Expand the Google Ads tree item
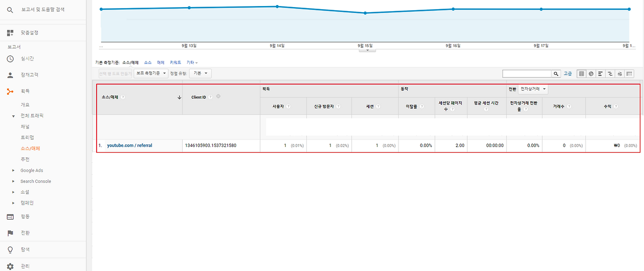This screenshot has width=644, height=271. point(14,170)
